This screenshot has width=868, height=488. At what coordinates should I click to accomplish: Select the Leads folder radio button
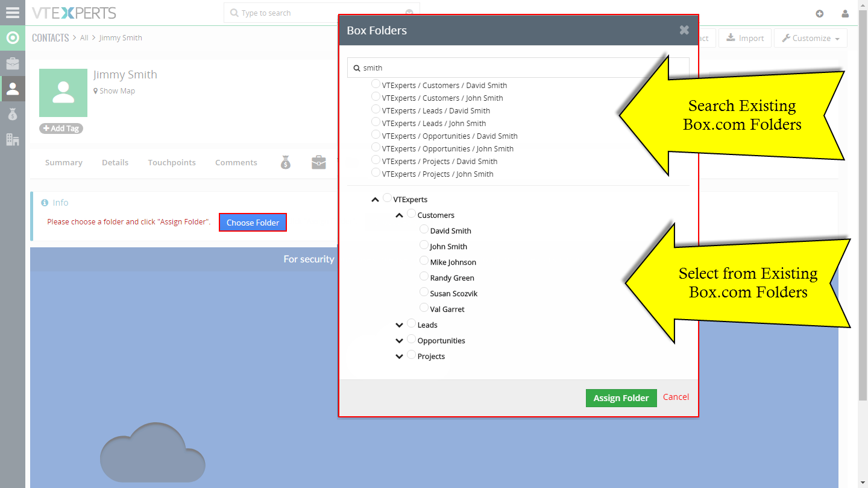[412, 323]
